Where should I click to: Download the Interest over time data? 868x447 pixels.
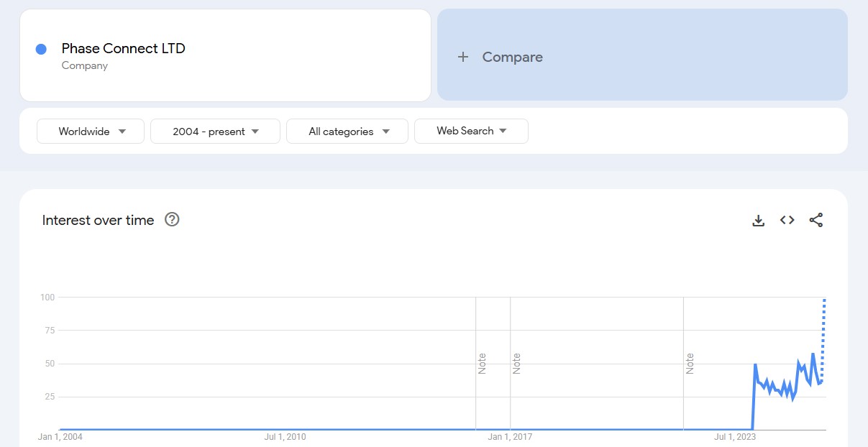(x=758, y=221)
